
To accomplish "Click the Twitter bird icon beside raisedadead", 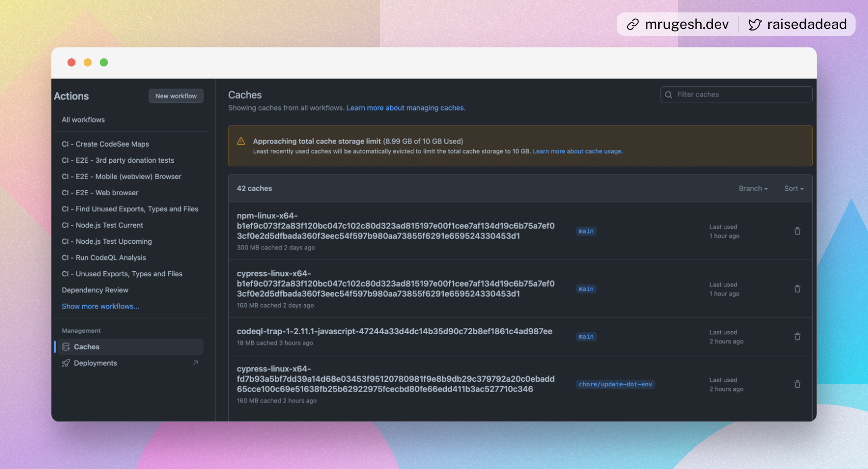I will pos(755,24).
